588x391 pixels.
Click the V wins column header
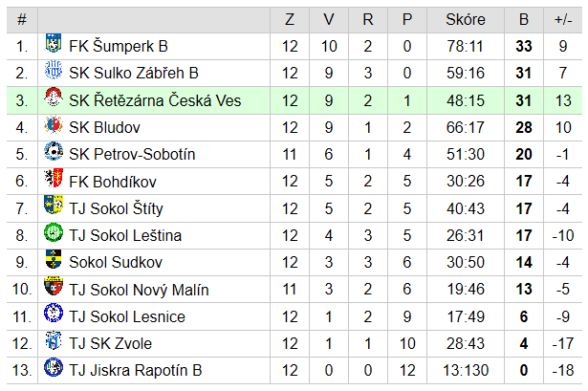(329, 19)
